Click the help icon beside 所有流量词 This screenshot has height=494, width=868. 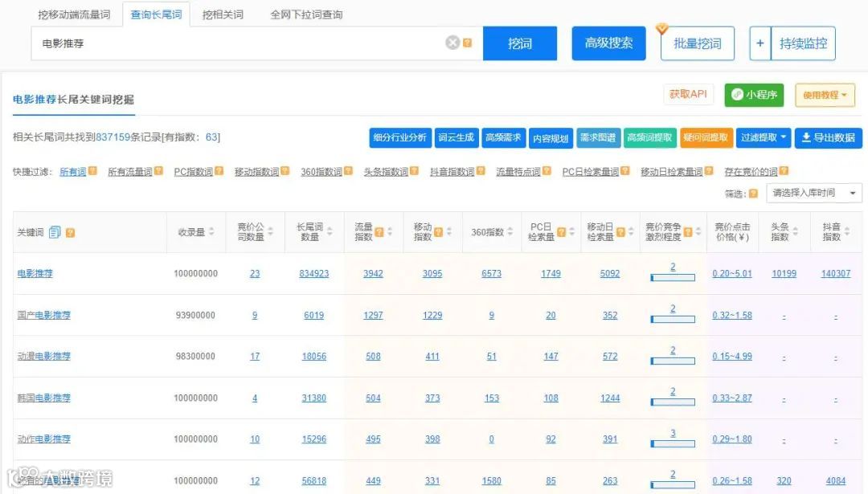158,171
